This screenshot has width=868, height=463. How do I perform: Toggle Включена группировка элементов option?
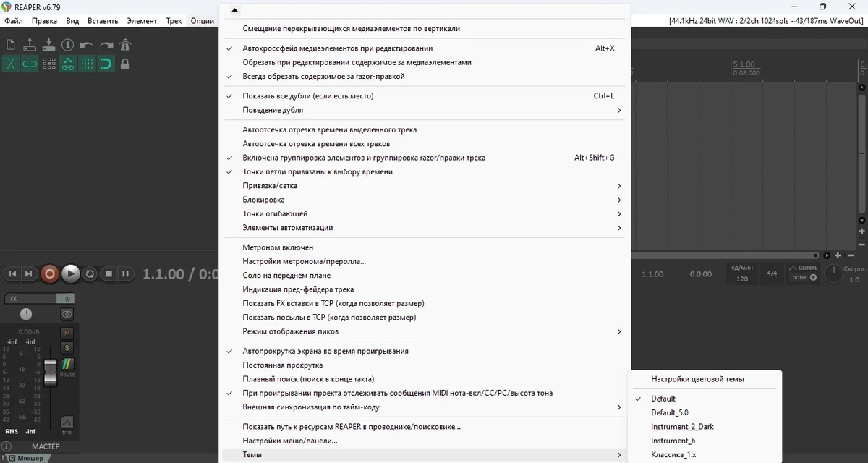[x=424, y=158]
